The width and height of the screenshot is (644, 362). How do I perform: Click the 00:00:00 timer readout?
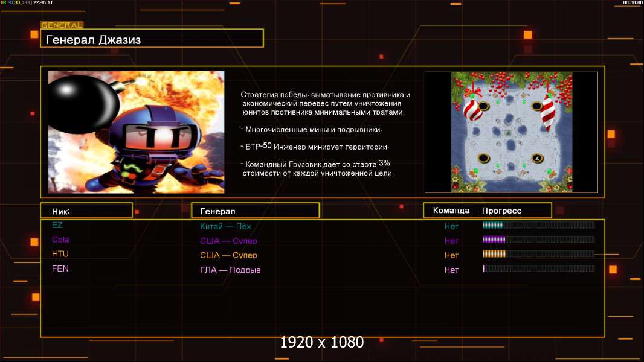click(633, 2)
